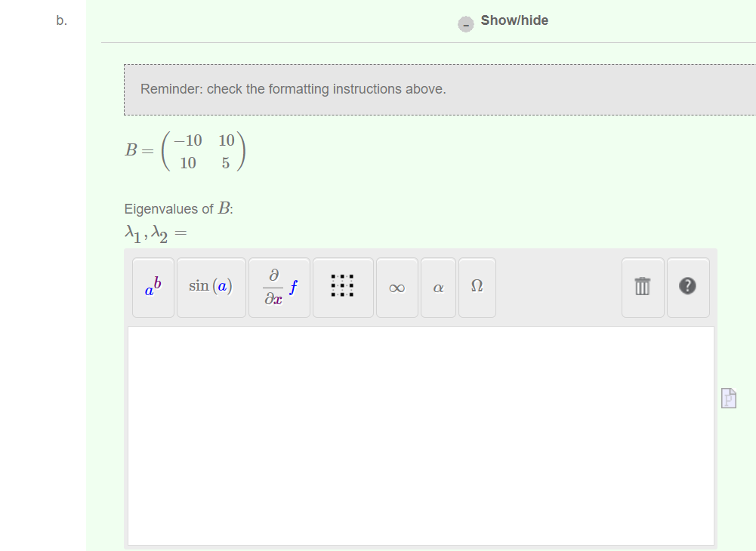The width and height of the screenshot is (756, 551).
Task: Click the Show/hide label
Action: pos(514,20)
